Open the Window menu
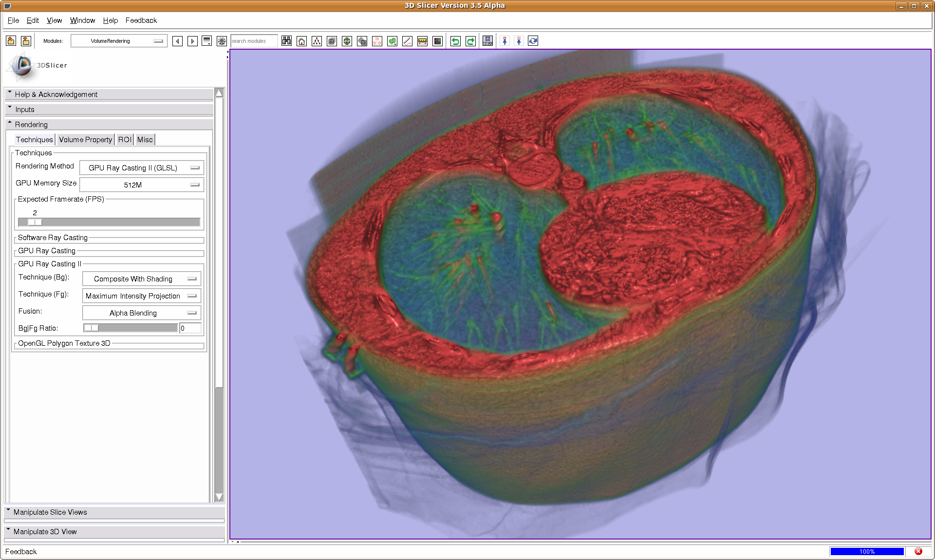This screenshot has width=935, height=560. coord(82,20)
